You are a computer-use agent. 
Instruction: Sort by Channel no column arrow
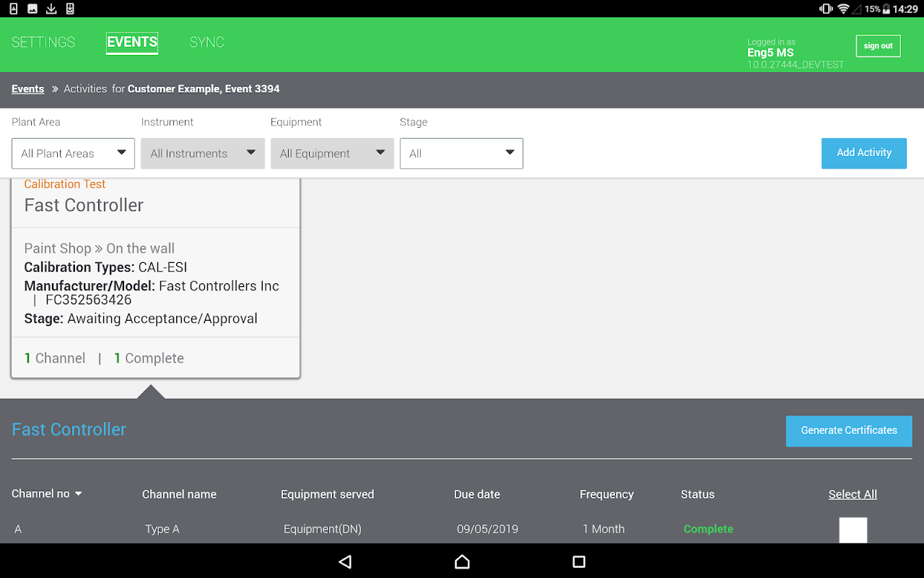(79, 494)
